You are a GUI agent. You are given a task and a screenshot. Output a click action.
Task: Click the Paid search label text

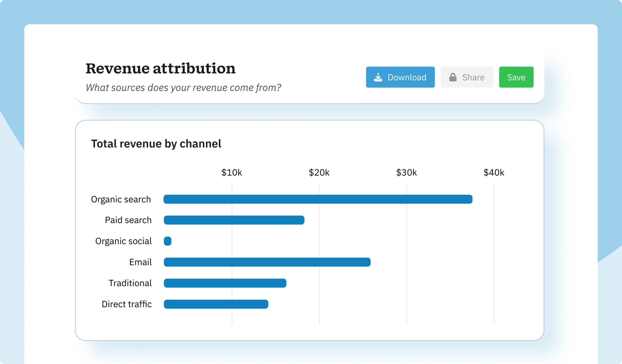(x=128, y=220)
